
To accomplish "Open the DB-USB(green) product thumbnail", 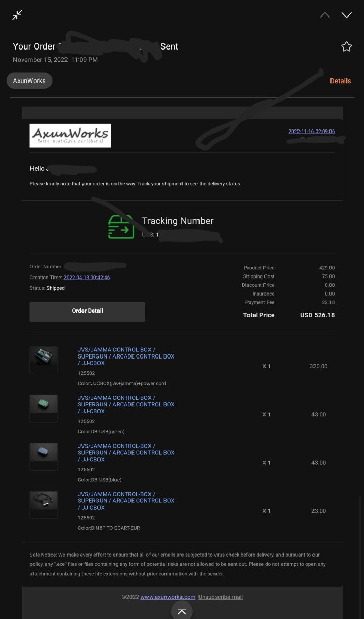I will pos(43,409).
